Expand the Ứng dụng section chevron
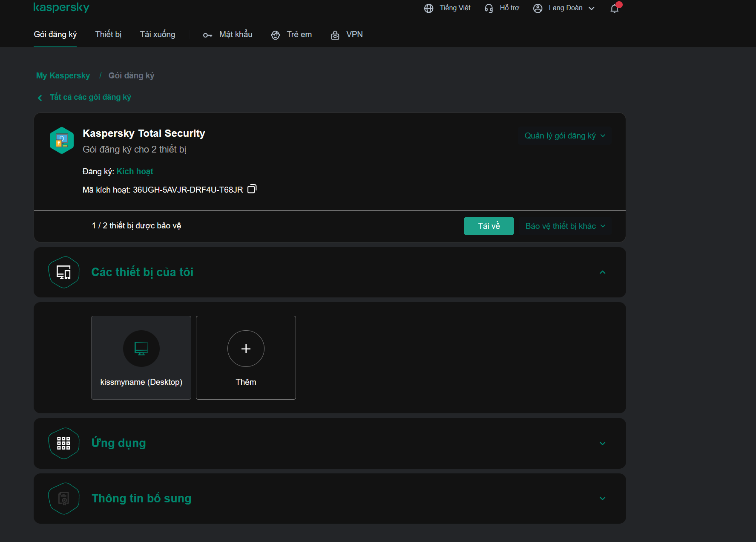The width and height of the screenshot is (756, 542). tap(602, 444)
